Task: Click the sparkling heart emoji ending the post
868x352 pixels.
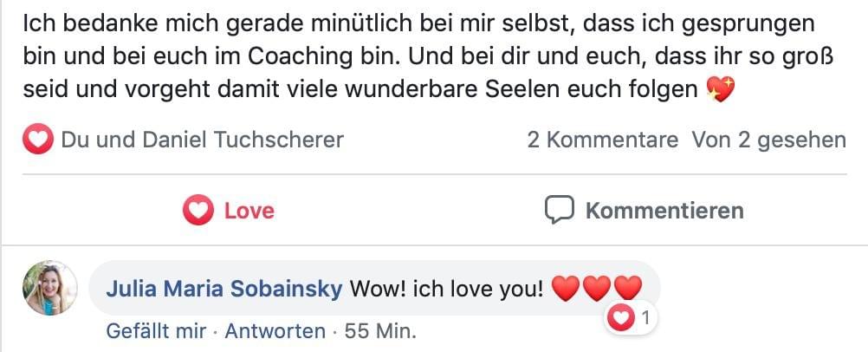Action: (x=721, y=90)
